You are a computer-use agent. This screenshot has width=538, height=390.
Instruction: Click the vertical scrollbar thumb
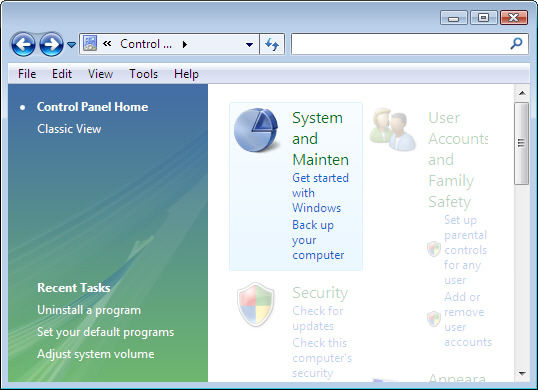[x=522, y=143]
